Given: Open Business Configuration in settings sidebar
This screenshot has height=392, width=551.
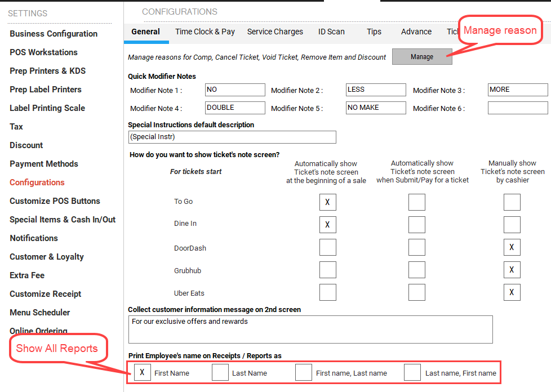Looking at the screenshot, I should (x=54, y=34).
